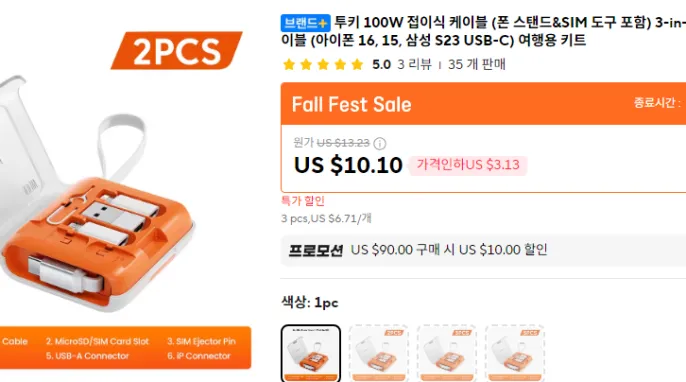Click the 5.0 rating score
Image resolution: width=686 pixels, height=382 pixels.
click(x=381, y=65)
